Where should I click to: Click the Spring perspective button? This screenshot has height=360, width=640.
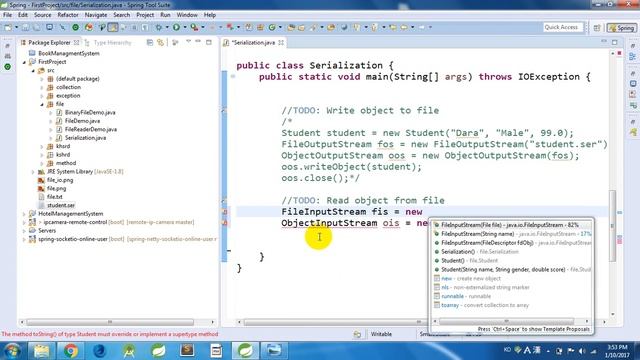point(622,28)
